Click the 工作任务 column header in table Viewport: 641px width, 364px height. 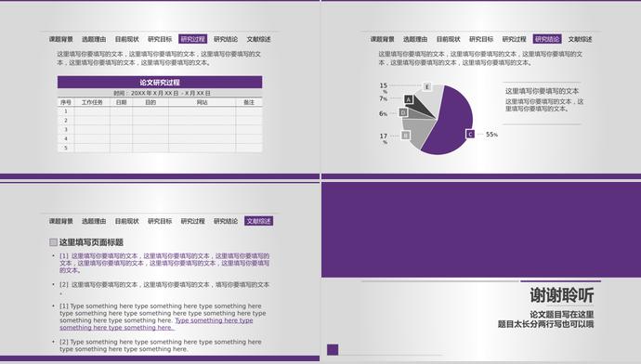(x=92, y=102)
